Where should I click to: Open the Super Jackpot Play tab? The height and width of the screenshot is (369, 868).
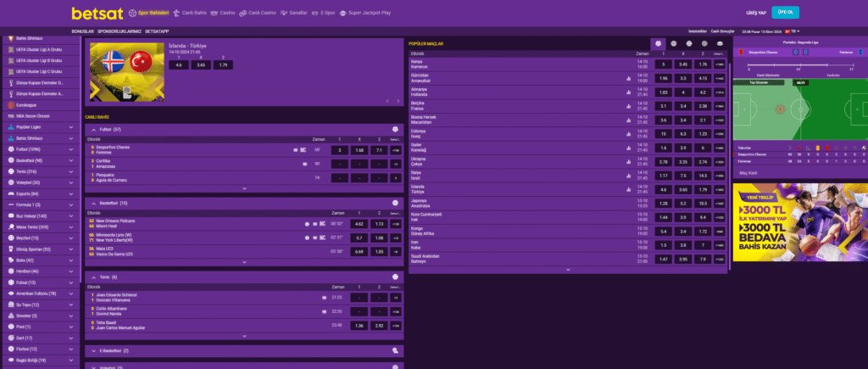coord(364,13)
